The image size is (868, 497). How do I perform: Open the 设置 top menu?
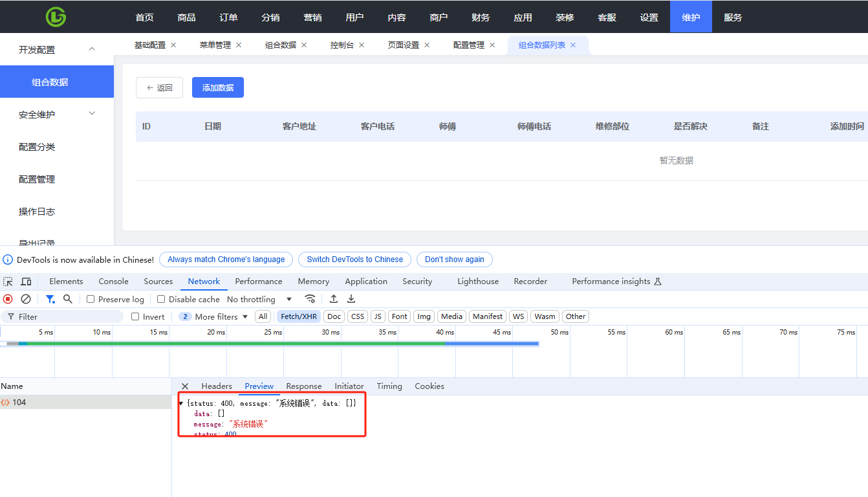(x=649, y=17)
